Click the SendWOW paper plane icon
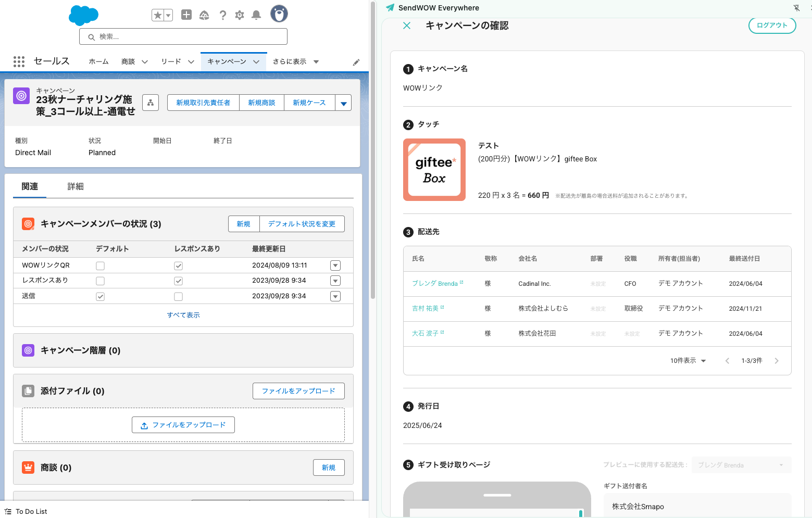This screenshot has width=812, height=518. (x=390, y=8)
